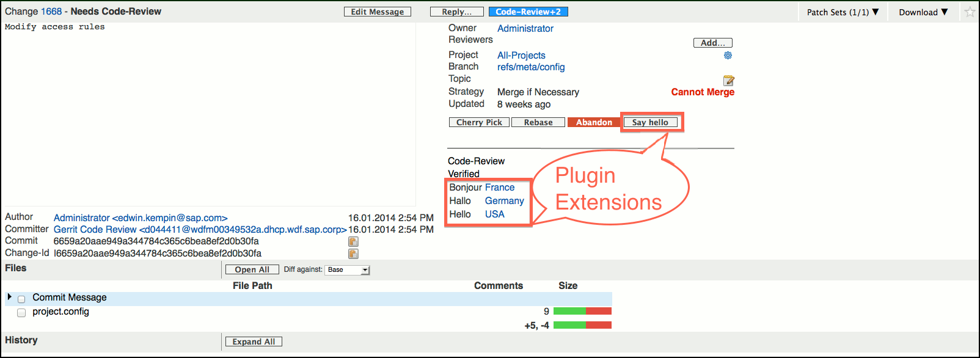
Task: Open the Patch Sets dropdown
Action: click(843, 12)
